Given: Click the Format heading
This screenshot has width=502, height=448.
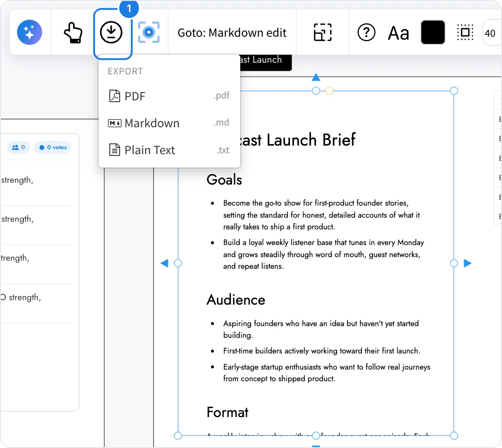Looking at the screenshot, I should (227, 412).
